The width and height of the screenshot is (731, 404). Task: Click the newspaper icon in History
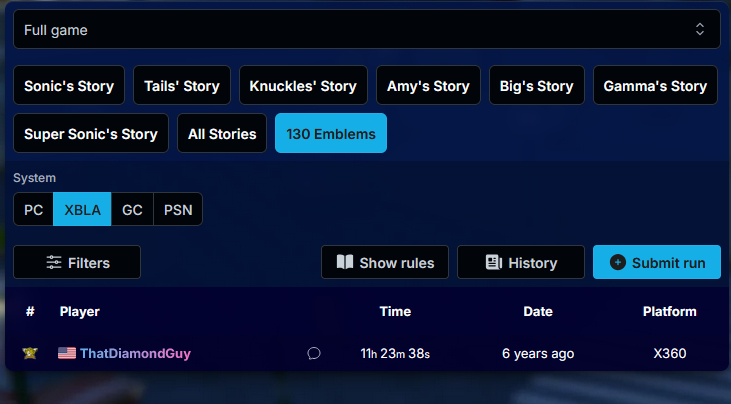pos(493,262)
